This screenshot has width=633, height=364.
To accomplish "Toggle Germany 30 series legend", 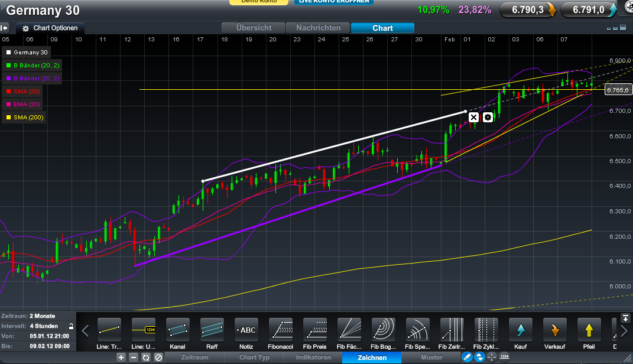I will (27, 53).
